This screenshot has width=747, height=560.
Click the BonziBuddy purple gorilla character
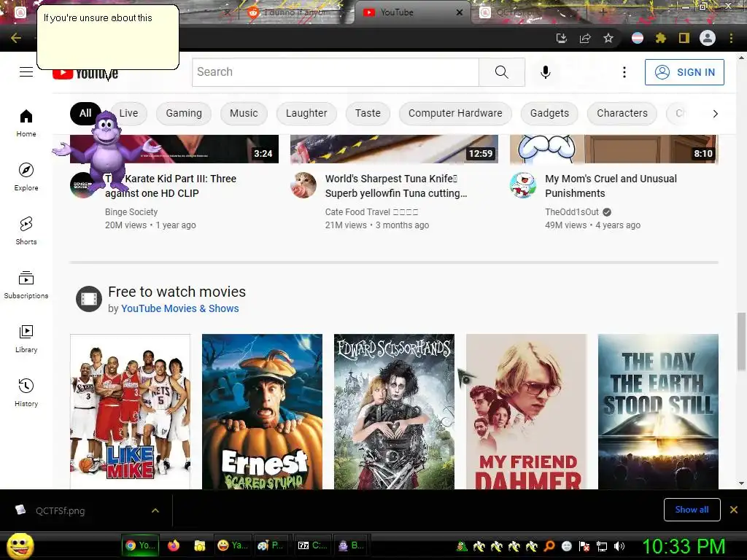[x=106, y=150]
